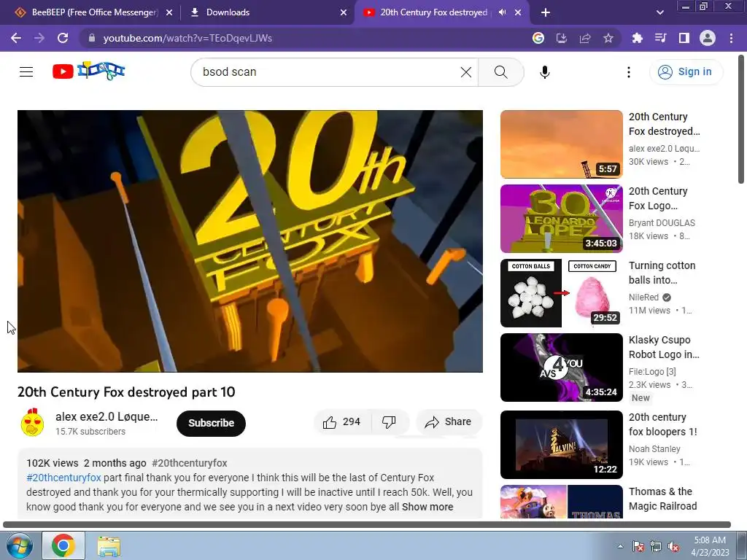Open NileRed channel name

643,297
